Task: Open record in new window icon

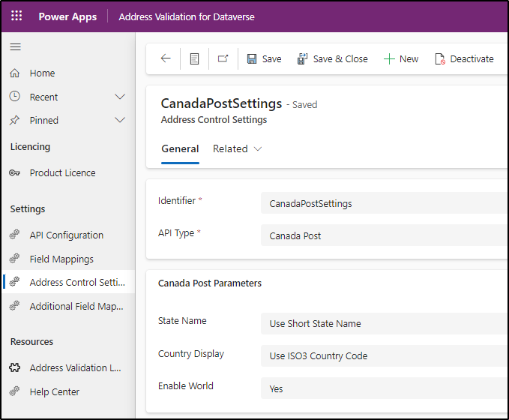Action: (223, 58)
